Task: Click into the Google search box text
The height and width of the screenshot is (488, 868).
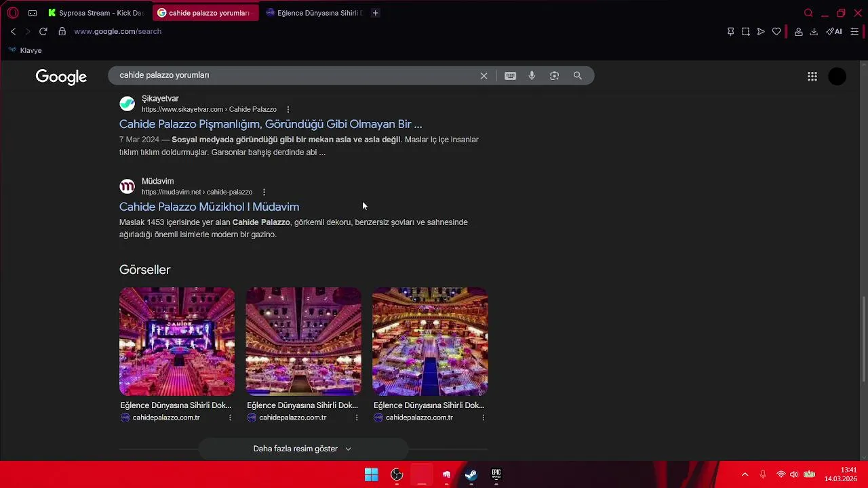Action: coord(164,75)
